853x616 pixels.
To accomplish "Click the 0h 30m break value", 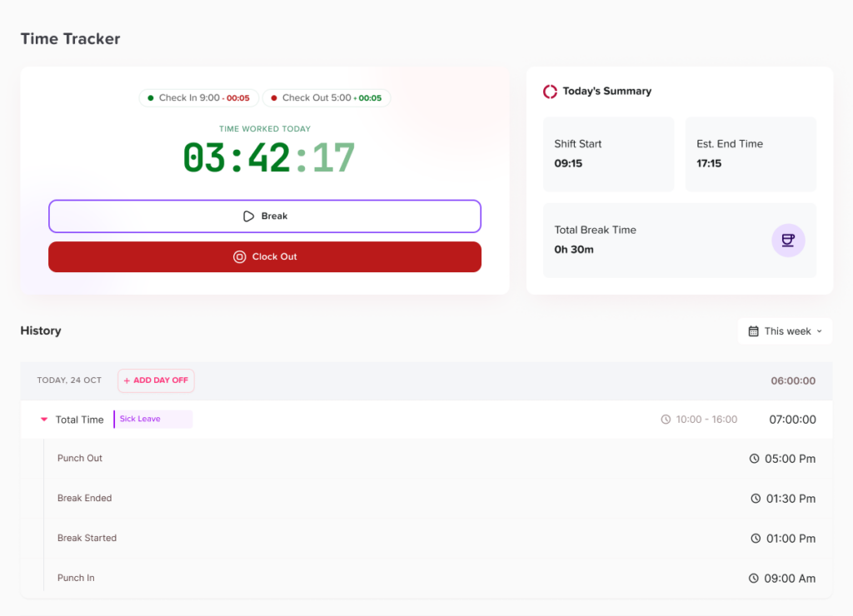I will (574, 250).
